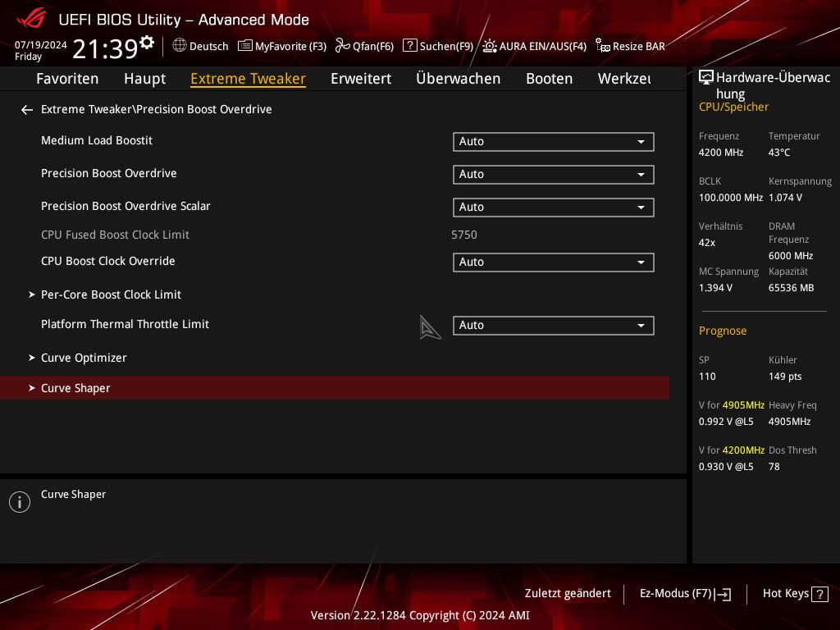Select the Extreme Tweaker tab
The width and height of the screenshot is (840, 630).
pos(248,79)
